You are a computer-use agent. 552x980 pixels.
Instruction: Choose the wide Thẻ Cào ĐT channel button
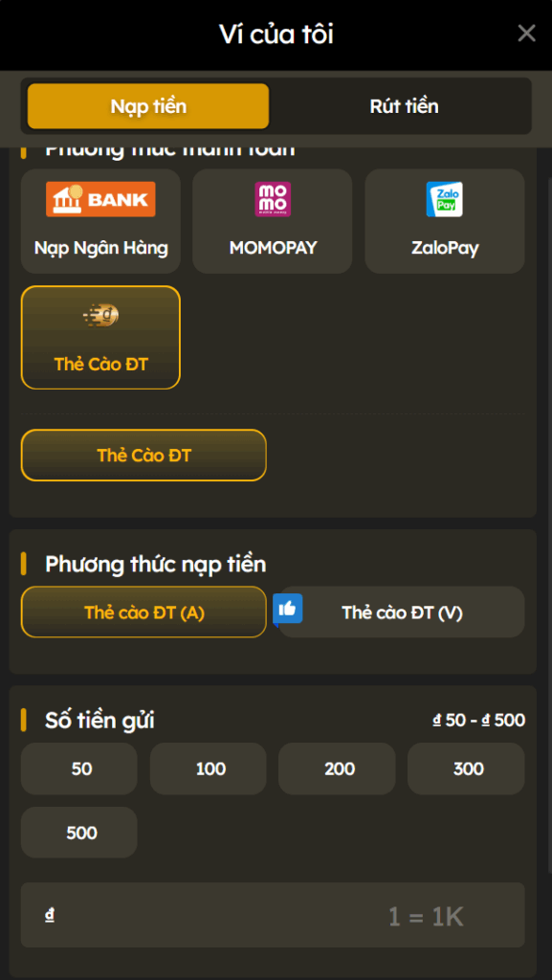pos(144,455)
